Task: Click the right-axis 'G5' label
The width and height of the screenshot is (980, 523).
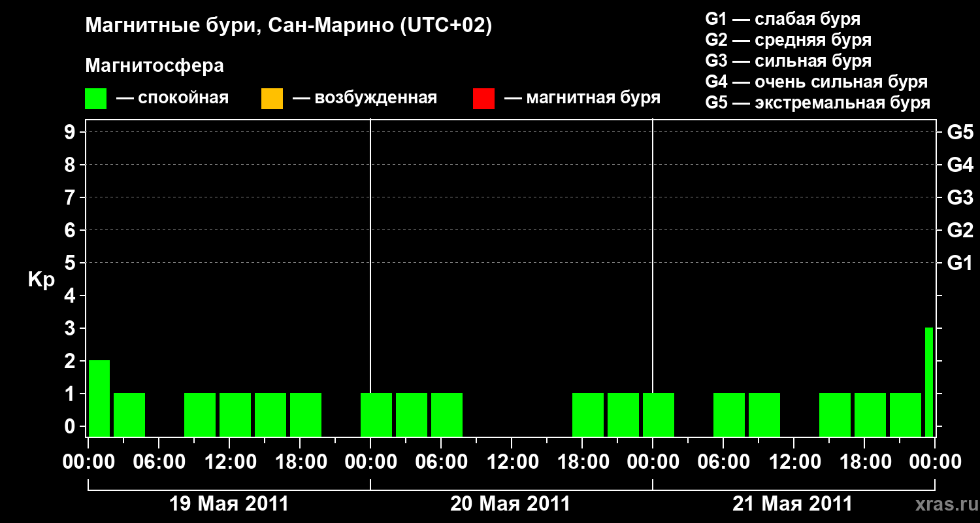Action: (960, 132)
